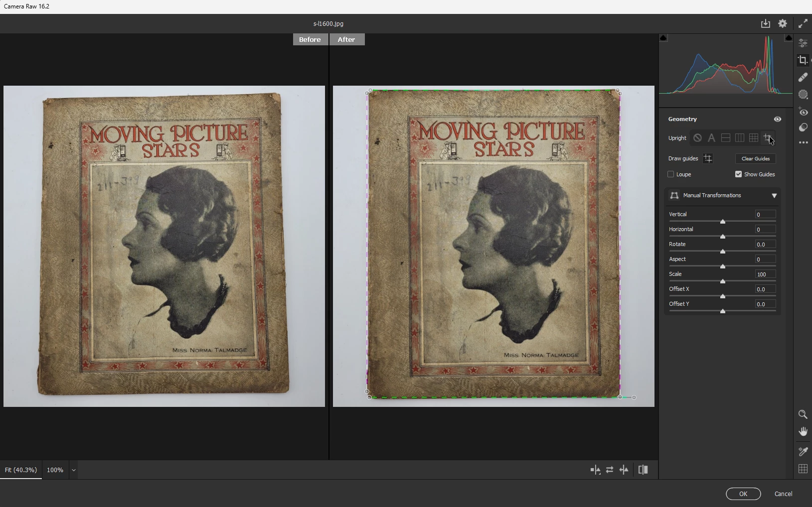Cancel the Camera Raw dialog
The image size is (812, 507).
point(783,494)
